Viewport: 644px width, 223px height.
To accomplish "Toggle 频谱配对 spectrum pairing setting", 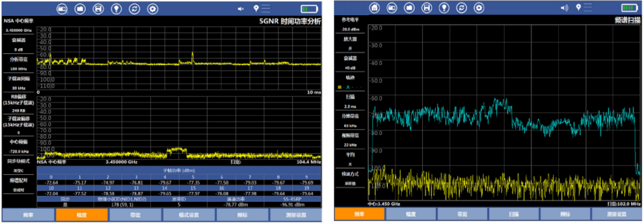I will click(x=19, y=185).
